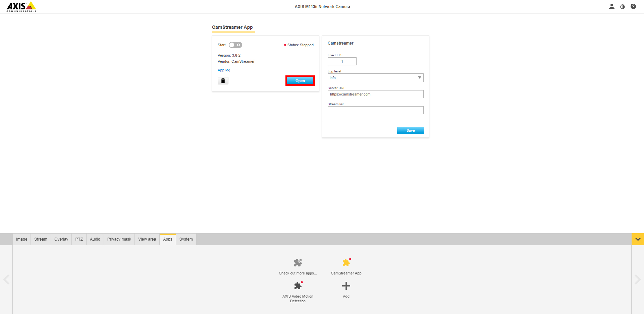Click the Server URL input field

pos(375,94)
